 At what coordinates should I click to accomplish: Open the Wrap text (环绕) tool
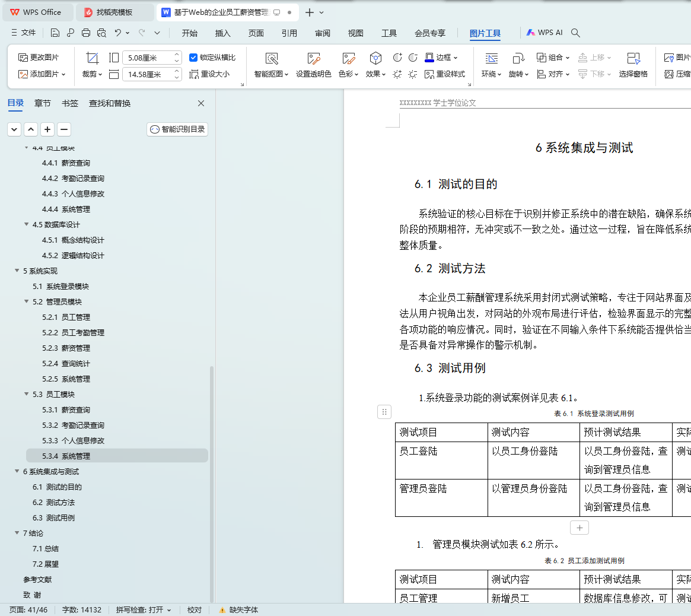tap(491, 65)
